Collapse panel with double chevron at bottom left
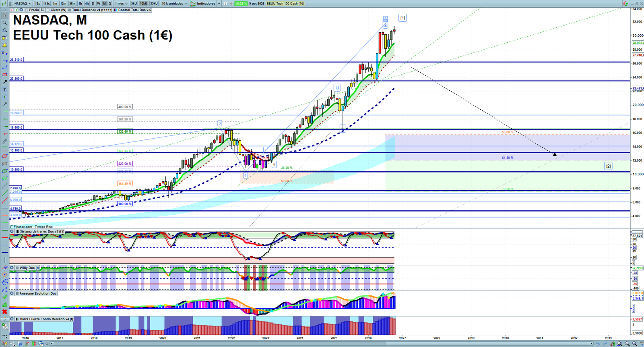The height and width of the screenshot is (347, 644). [47, 343]
